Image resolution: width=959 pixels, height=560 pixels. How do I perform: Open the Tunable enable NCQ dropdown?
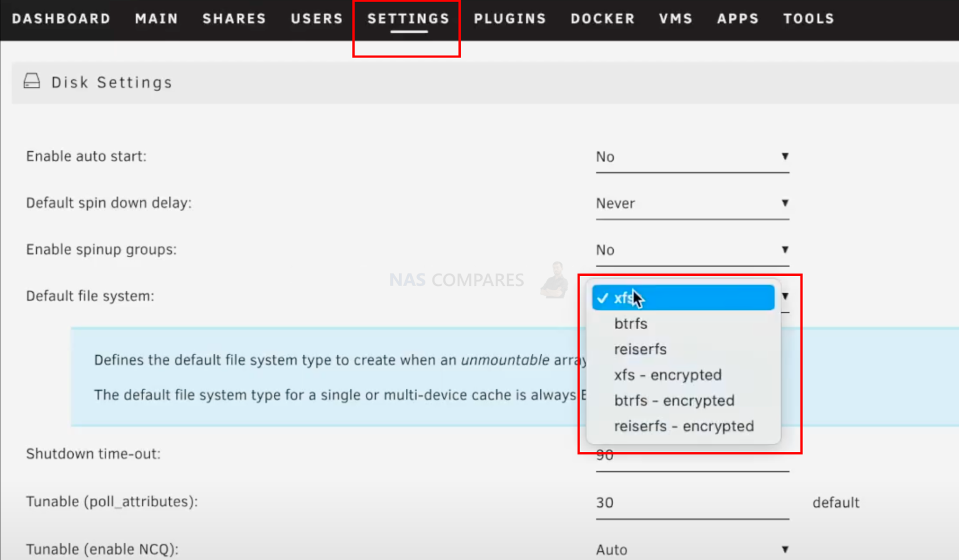point(692,548)
